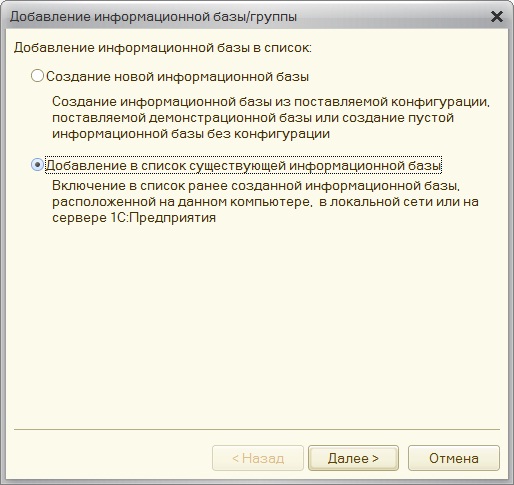Click the line 'Включение в список ранее созданной'
Viewport: 514px width, 485px height.
click(256, 186)
